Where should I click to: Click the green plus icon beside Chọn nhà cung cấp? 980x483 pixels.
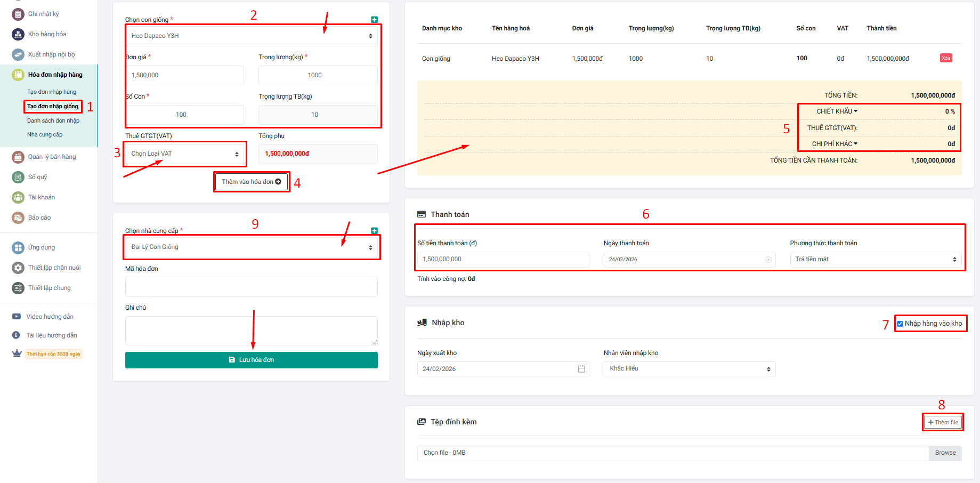click(374, 231)
